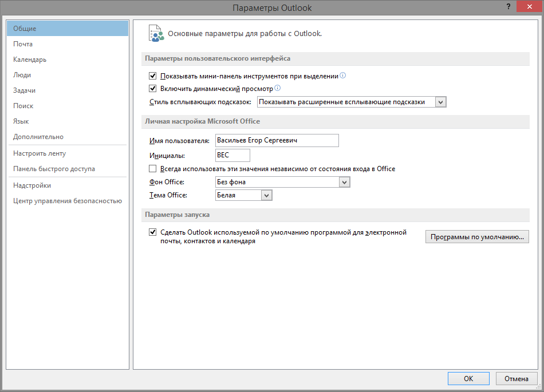The image size is (544, 392).
Task: Open the 'Стиль всплывающих подсказок' dropdown
Action: tap(352, 102)
